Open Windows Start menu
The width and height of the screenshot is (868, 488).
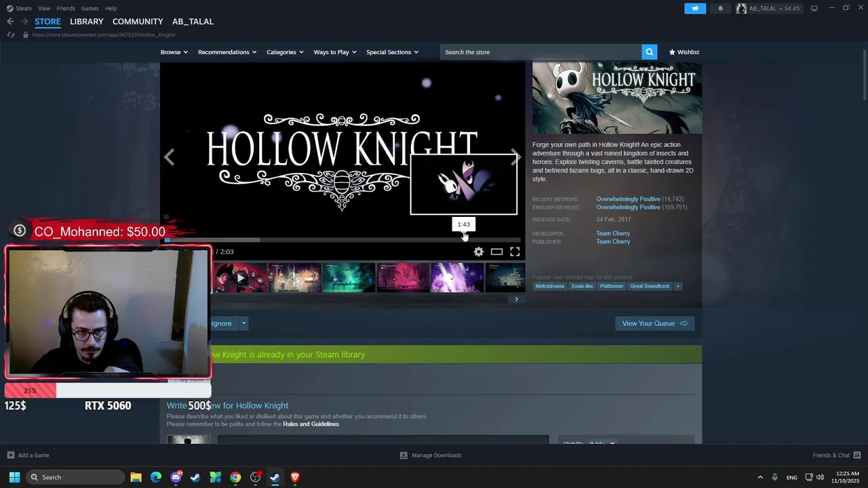coord(14,477)
